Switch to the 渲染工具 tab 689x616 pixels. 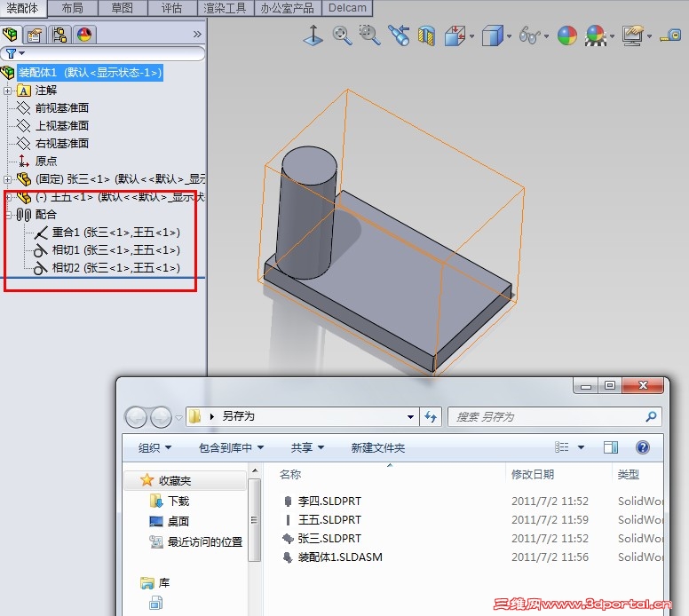coord(225,8)
